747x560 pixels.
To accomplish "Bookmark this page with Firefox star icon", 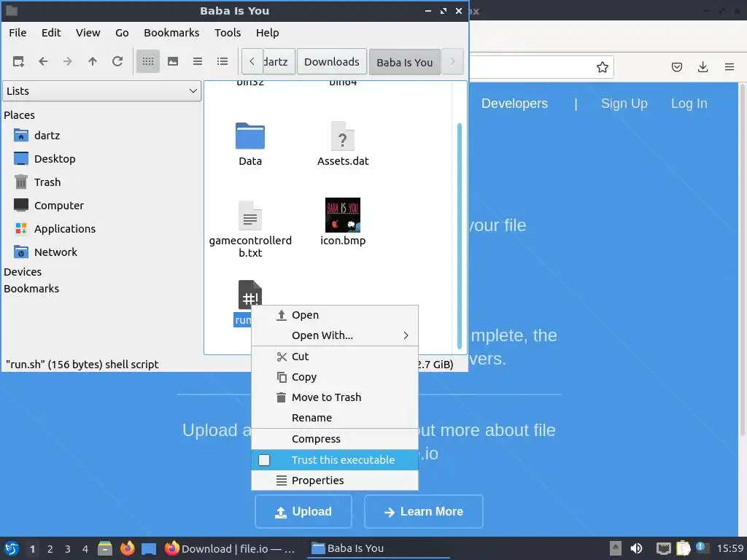I will click(602, 67).
